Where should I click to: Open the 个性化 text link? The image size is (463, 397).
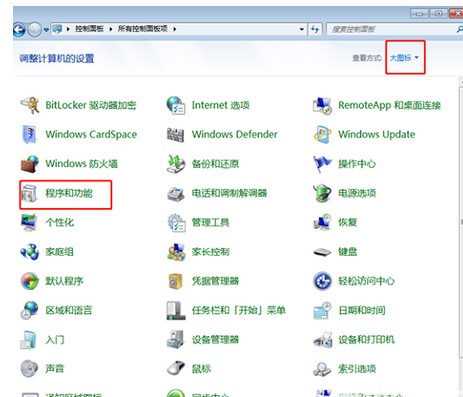pos(60,223)
